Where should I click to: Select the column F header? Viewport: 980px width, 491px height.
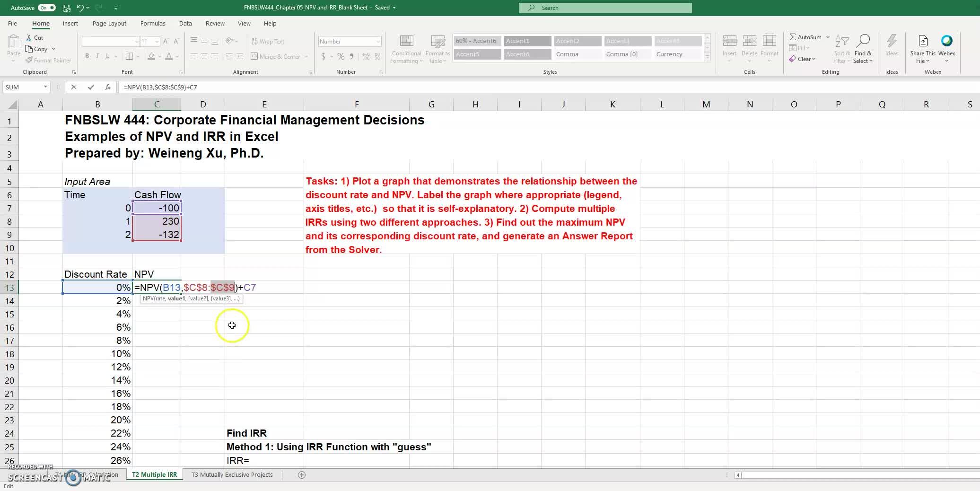point(357,104)
